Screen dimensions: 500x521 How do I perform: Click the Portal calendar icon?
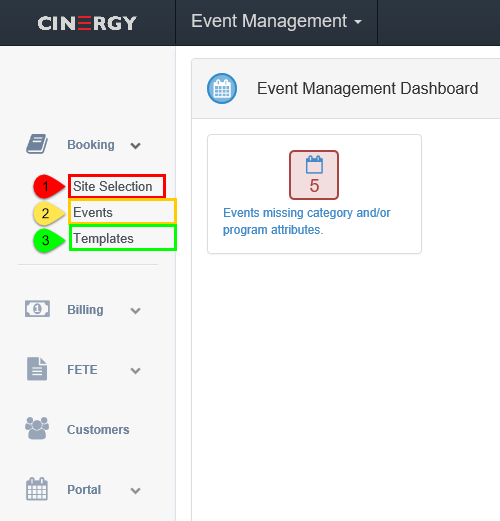37,489
